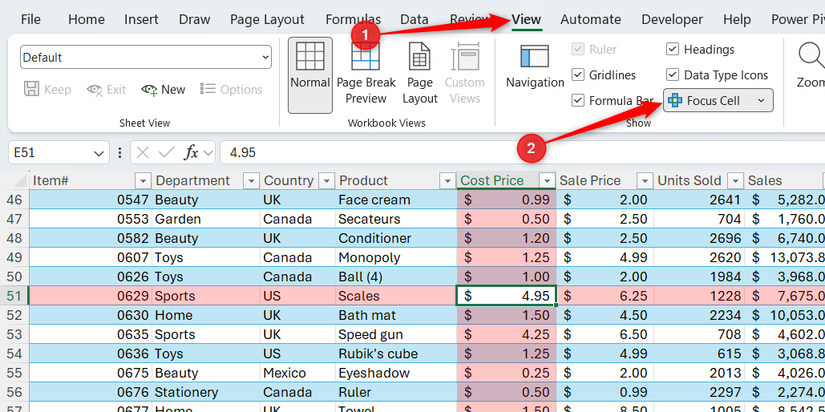Screen dimensions: 825x412
Task: Open the Navigation pane
Action: click(x=535, y=66)
